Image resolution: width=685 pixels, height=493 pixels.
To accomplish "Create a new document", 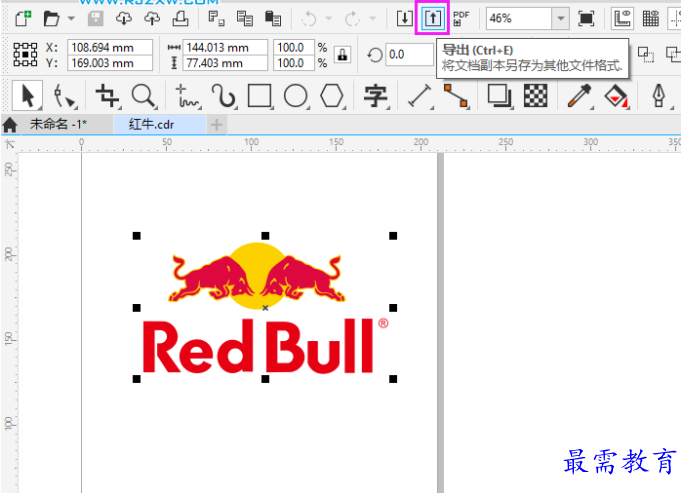I will 23,18.
